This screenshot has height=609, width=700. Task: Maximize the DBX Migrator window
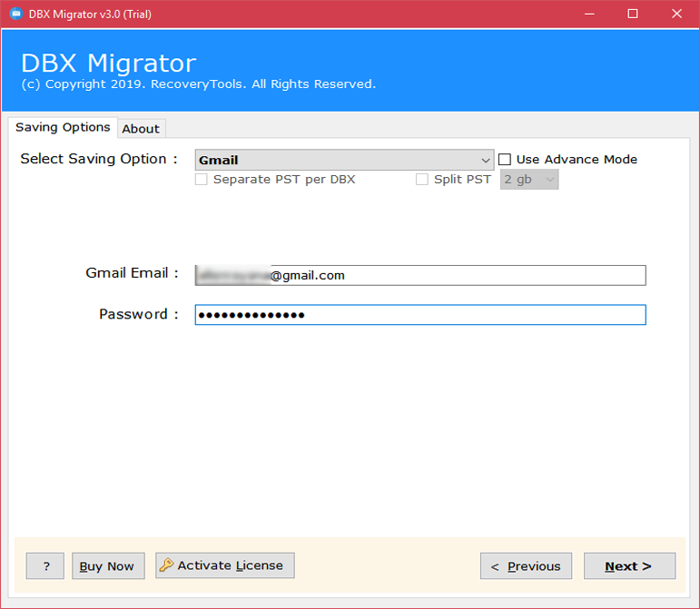click(633, 14)
